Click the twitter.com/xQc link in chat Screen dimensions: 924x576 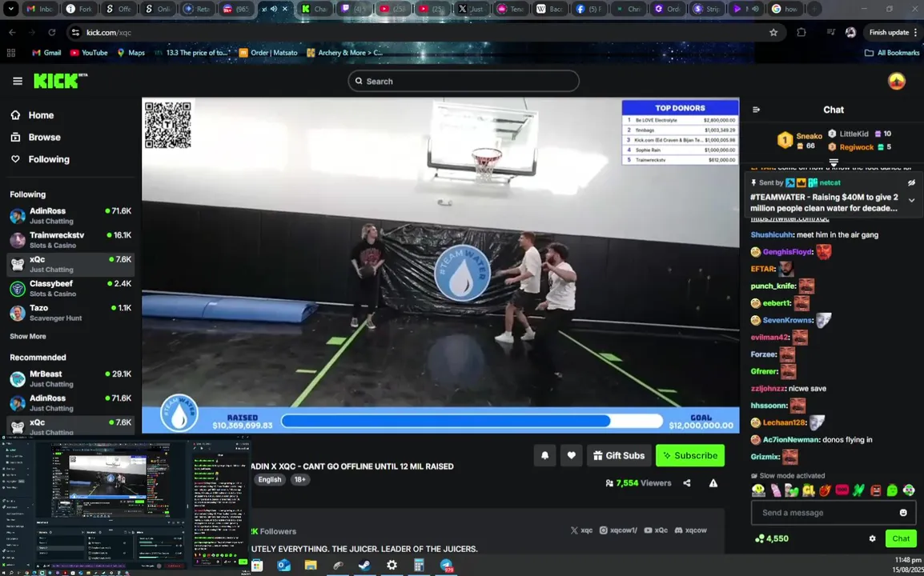pos(789,218)
